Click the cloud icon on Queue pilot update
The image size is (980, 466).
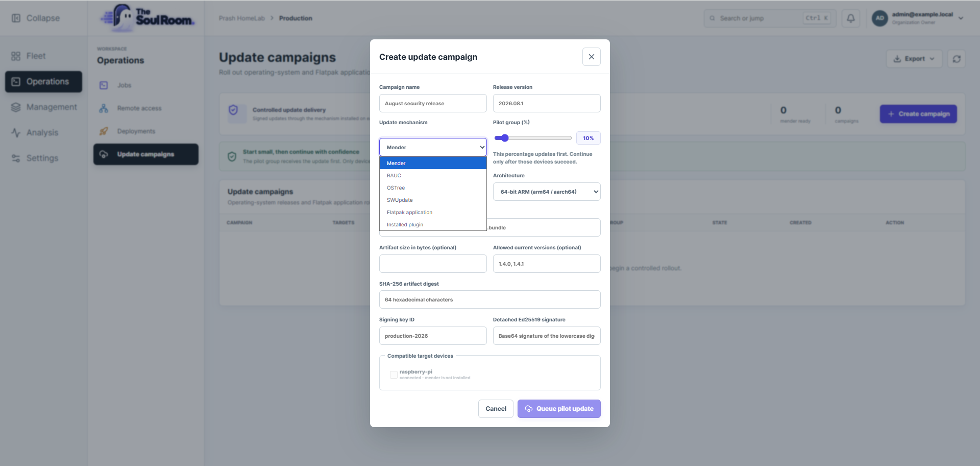529,409
